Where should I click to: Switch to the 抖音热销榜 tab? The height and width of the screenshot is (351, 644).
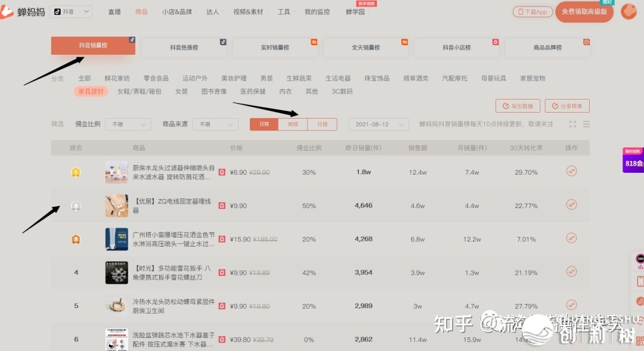pos(184,47)
